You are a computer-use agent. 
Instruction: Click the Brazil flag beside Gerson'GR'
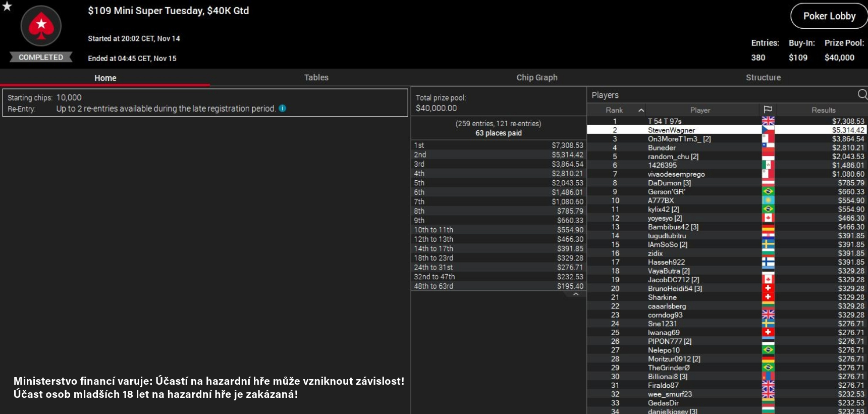[768, 192]
